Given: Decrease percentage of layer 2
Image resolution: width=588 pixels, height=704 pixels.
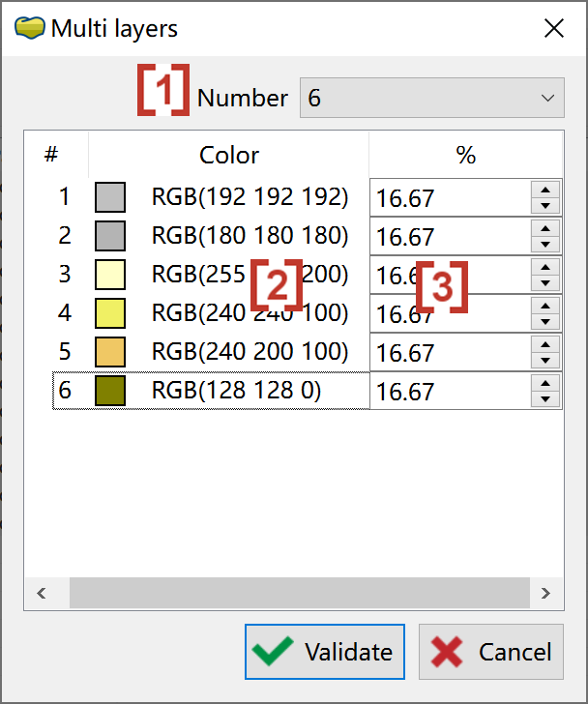Looking at the screenshot, I should [545, 245].
